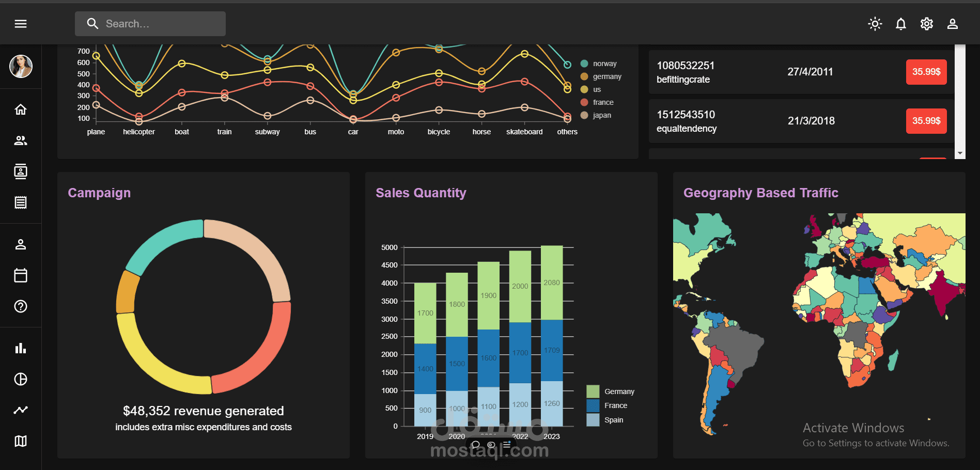Viewport: 980px width, 470px height.
Task: Open calendar icon in sidebar
Action: coord(21,275)
